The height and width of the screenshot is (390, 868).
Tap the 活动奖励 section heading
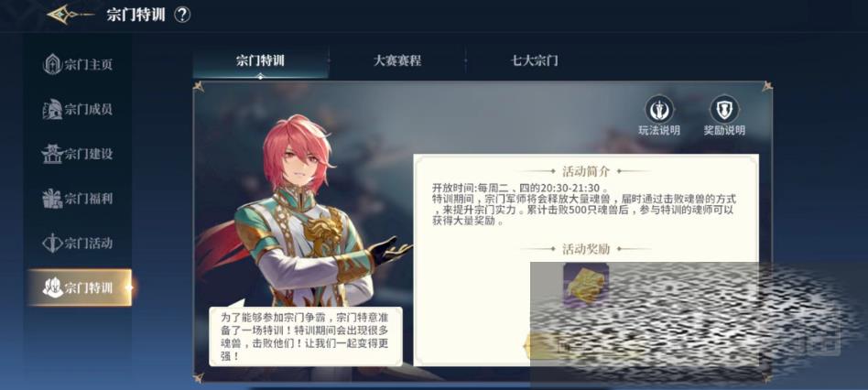pyautogui.click(x=586, y=249)
